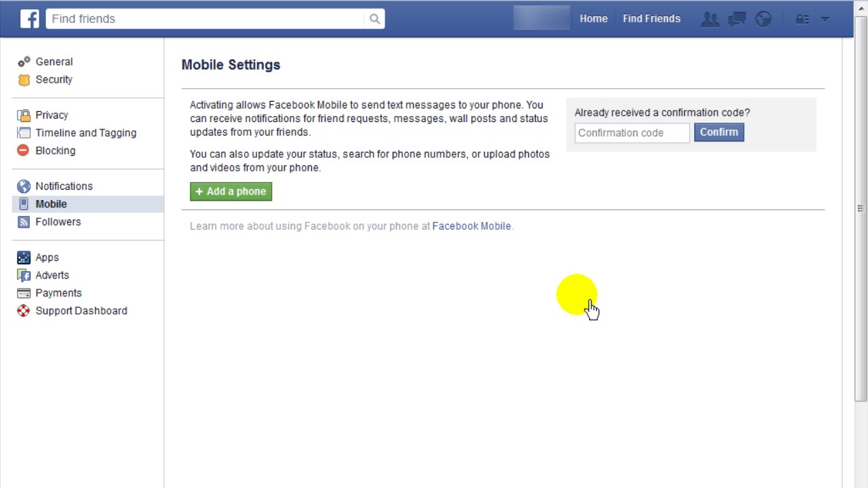Viewport: 868px width, 488px height.
Task: Open Adverts settings
Action: pyautogui.click(x=52, y=275)
